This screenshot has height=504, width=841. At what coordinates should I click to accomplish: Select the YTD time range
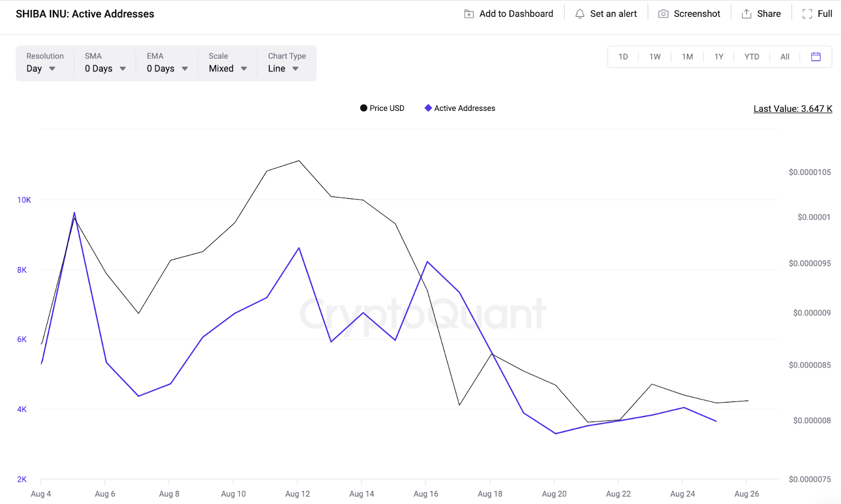752,57
